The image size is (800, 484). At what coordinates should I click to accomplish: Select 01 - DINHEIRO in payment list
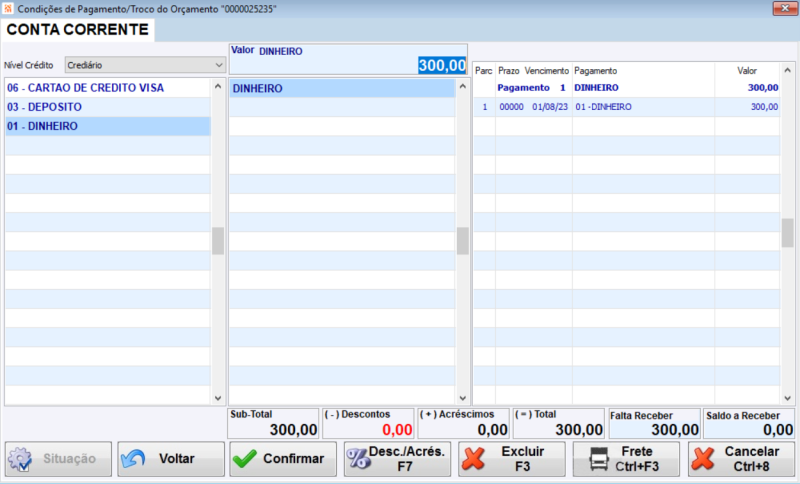pos(108,126)
